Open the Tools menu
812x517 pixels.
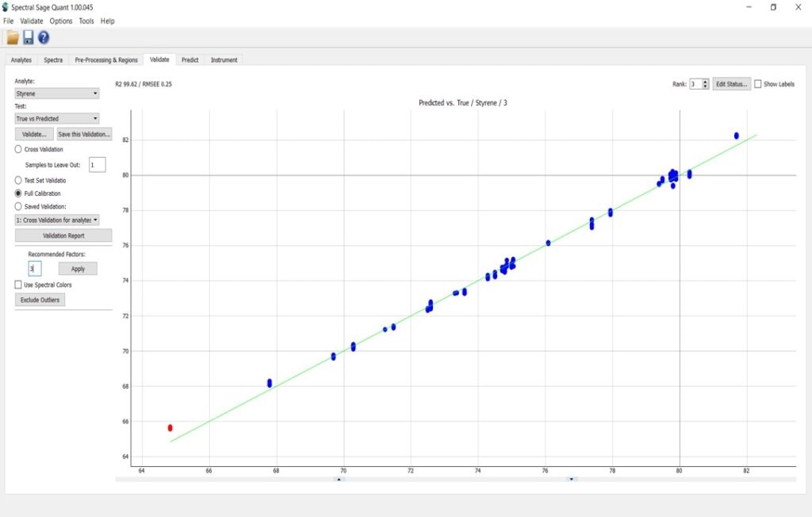click(x=86, y=21)
